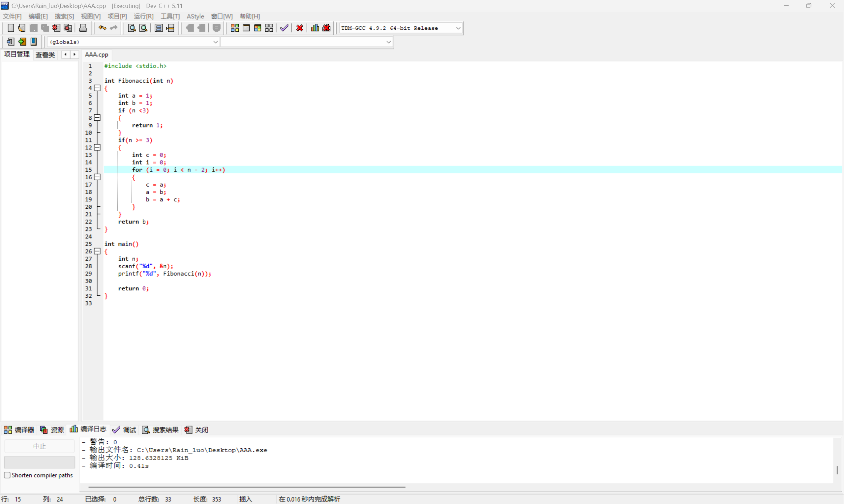Collapse the Fibonacci function fold at line 4
Viewport: 844px width, 504px height.
[98, 88]
